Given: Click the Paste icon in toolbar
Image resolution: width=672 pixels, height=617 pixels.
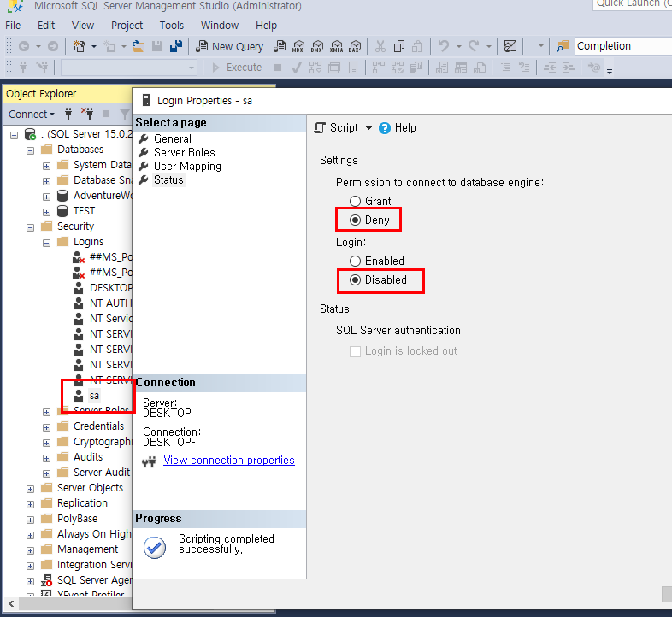Looking at the screenshot, I should tap(417, 46).
